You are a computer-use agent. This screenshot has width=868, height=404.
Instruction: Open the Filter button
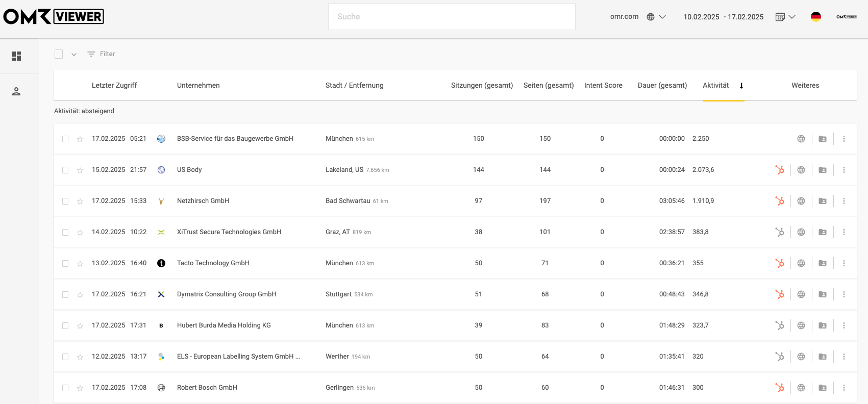(101, 54)
